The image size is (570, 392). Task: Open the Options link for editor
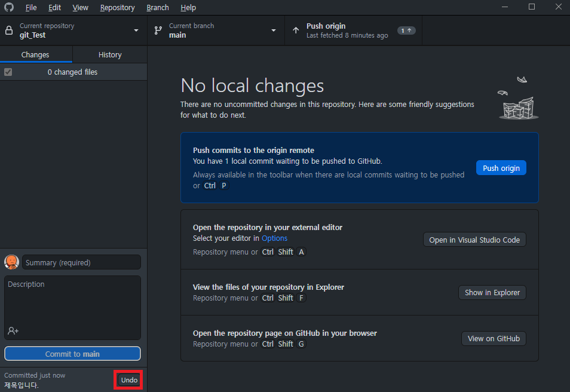point(274,238)
